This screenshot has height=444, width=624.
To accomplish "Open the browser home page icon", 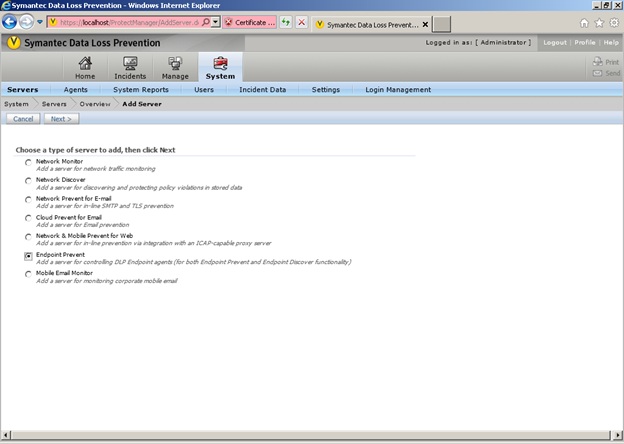I will tap(584, 23).
